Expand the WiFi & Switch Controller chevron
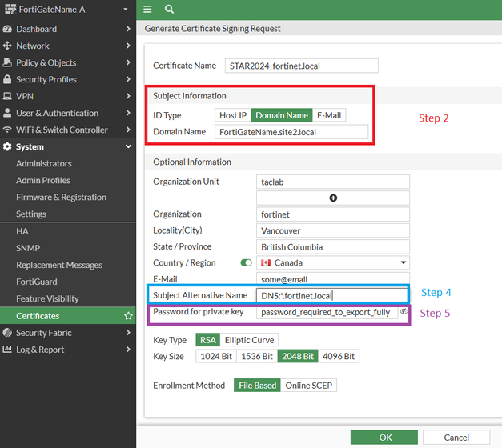This screenshot has width=502, height=448. (128, 130)
